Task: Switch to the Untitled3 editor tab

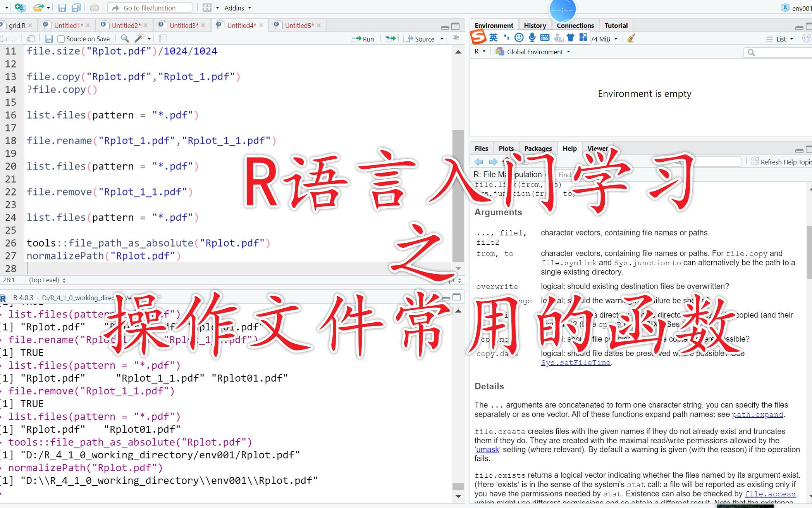Action: click(184, 26)
